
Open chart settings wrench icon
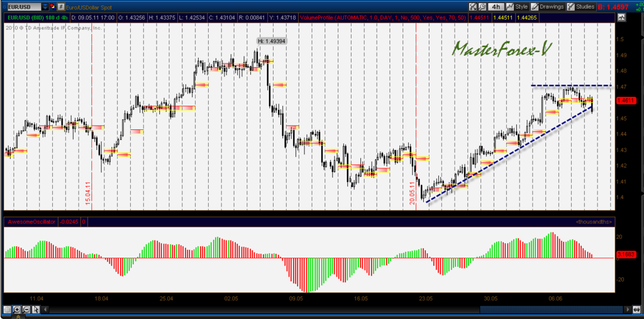coord(482,6)
